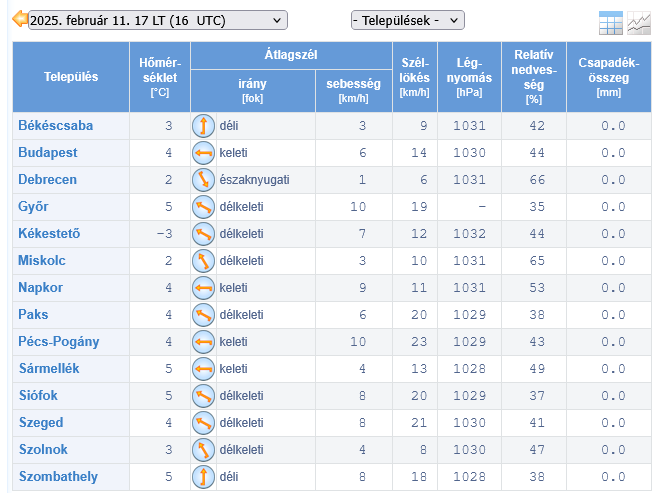Click the Hőmérséklet column header

click(x=160, y=77)
